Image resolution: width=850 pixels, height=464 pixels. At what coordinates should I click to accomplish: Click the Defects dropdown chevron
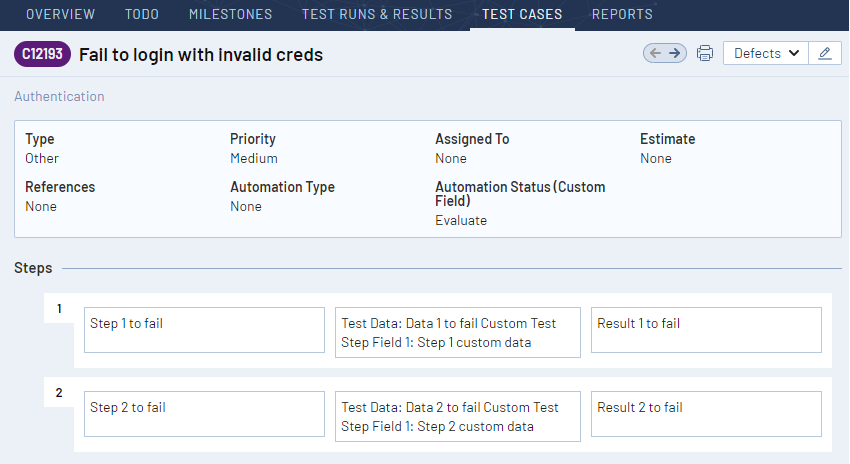click(794, 53)
